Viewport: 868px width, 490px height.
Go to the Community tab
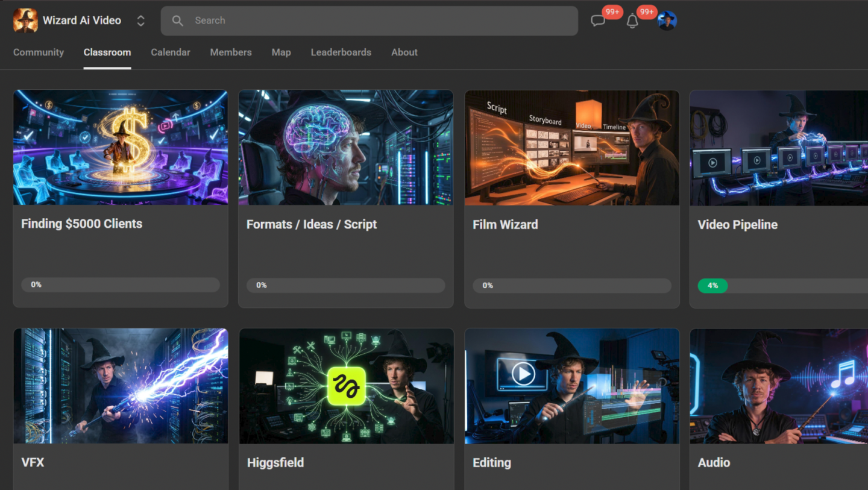coord(39,52)
